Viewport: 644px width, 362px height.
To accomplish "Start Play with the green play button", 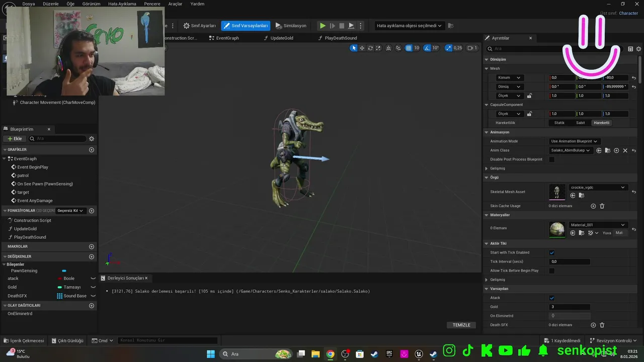I will tap(323, 26).
